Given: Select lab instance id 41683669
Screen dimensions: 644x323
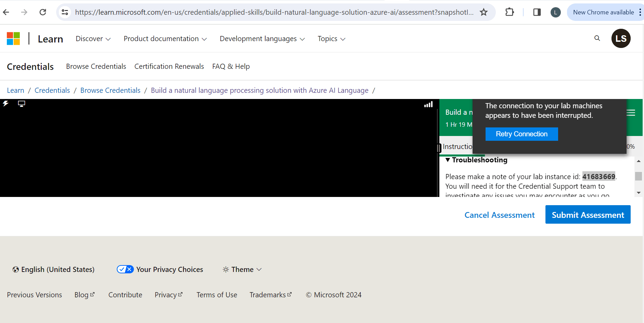Looking at the screenshot, I should click(x=598, y=176).
